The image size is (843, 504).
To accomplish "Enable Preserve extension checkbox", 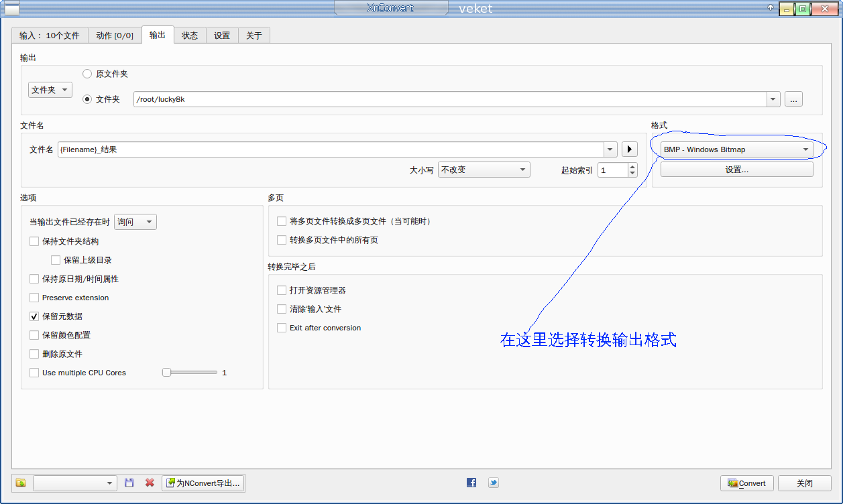I will click(x=34, y=298).
